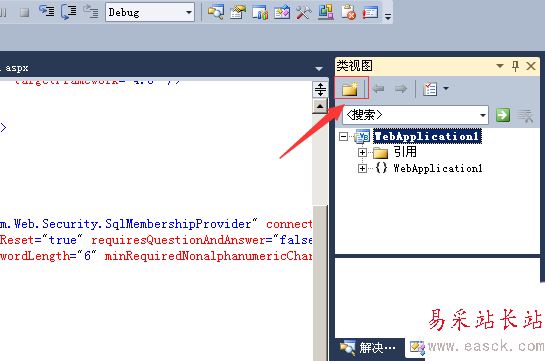
Task: Switch to the .aspx document tab
Action: 15,68
